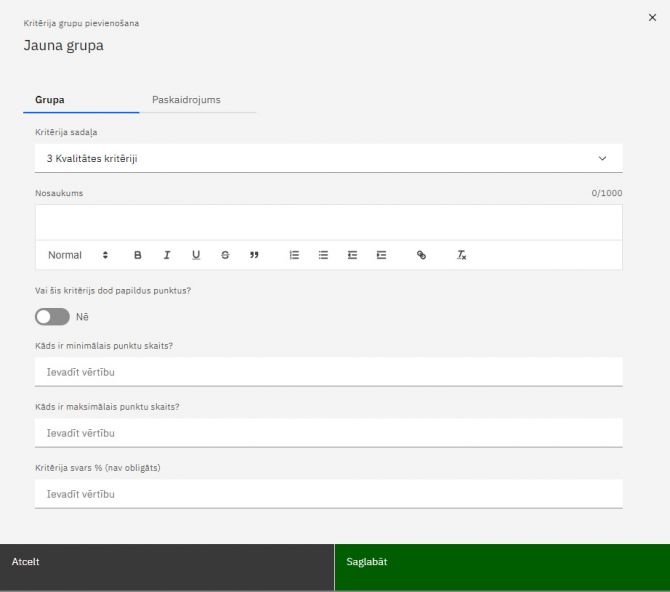The image size is (670, 592).
Task: Insert a hyperlink using link icon
Action: [x=421, y=255]
